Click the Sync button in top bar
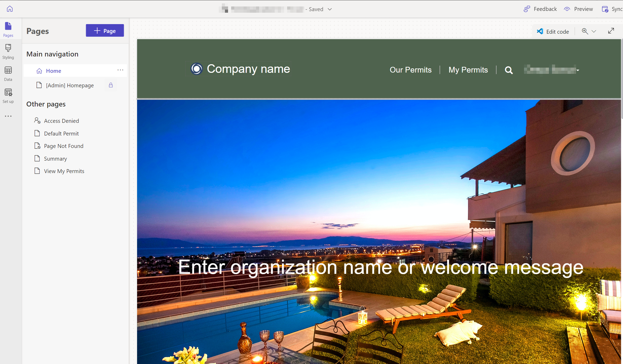623x364 pixels. pyautogui.click(x=613, y=9)
